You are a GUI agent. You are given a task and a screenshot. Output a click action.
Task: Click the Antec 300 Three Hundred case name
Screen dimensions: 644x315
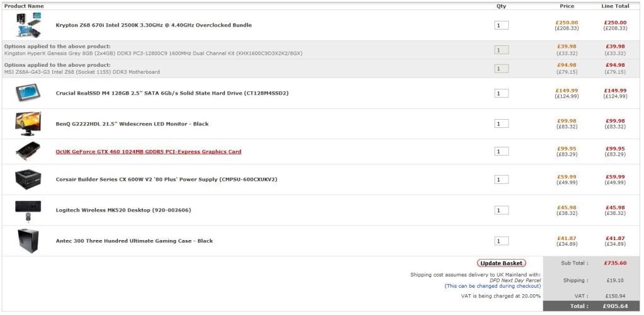point(134,241)
